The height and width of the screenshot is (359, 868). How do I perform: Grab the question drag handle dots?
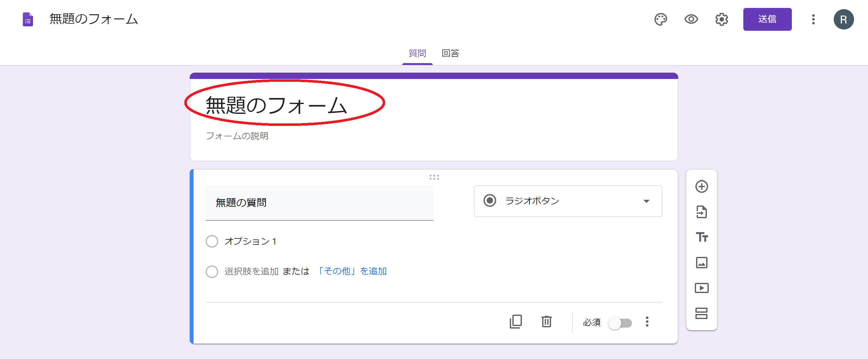click(x=434, y=177)
